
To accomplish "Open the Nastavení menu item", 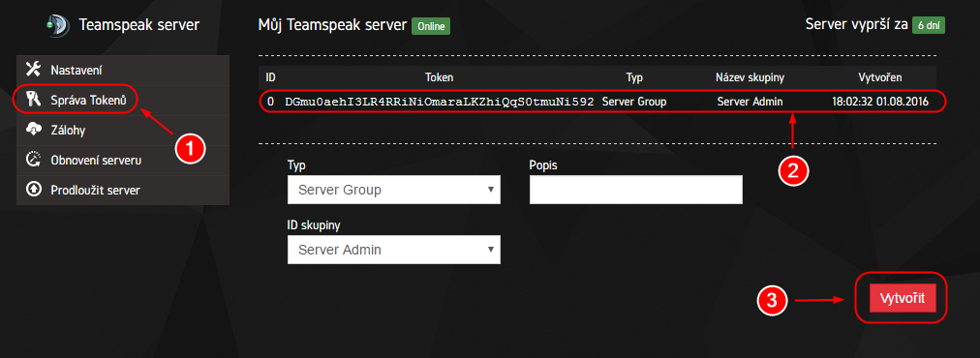I will (x=123, y=70).
